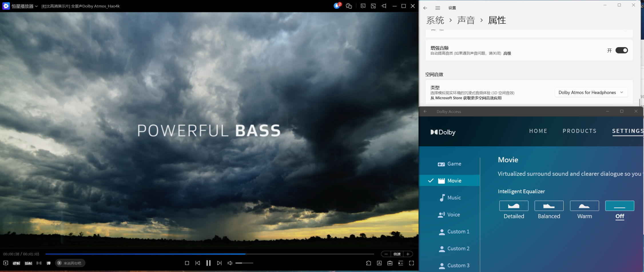
Task: Navigate to 声音 breadcrumb
Action: point(466,20)
